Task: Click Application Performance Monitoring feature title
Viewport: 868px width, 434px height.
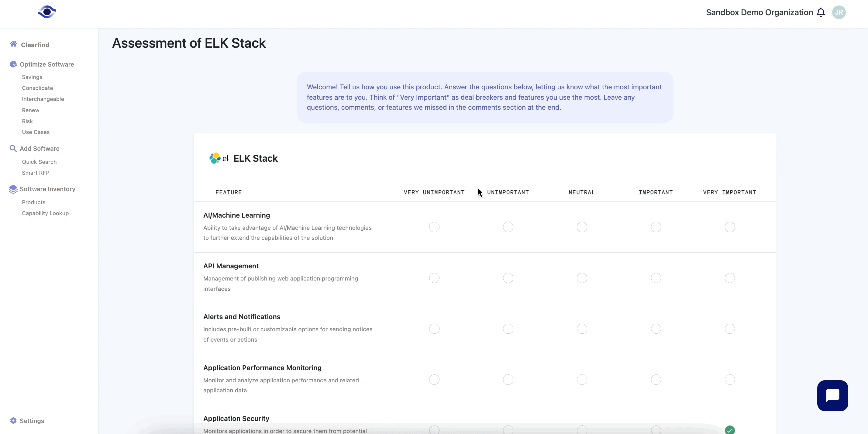Action: 262,368
